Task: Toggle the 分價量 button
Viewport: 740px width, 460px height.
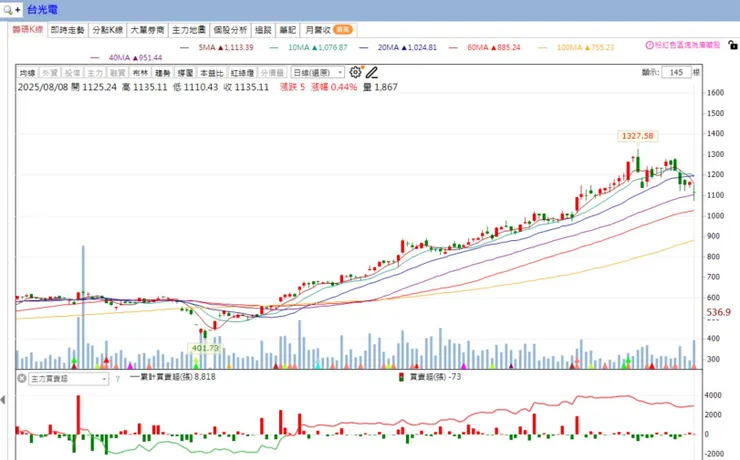Action: pos(272,73)
